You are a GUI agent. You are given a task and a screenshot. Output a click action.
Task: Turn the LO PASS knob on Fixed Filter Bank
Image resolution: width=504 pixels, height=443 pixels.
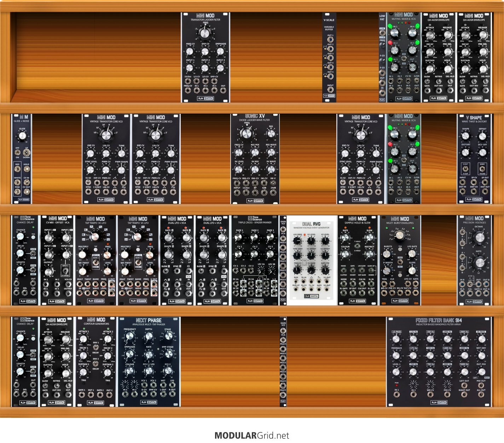click(x=396, y=339)
